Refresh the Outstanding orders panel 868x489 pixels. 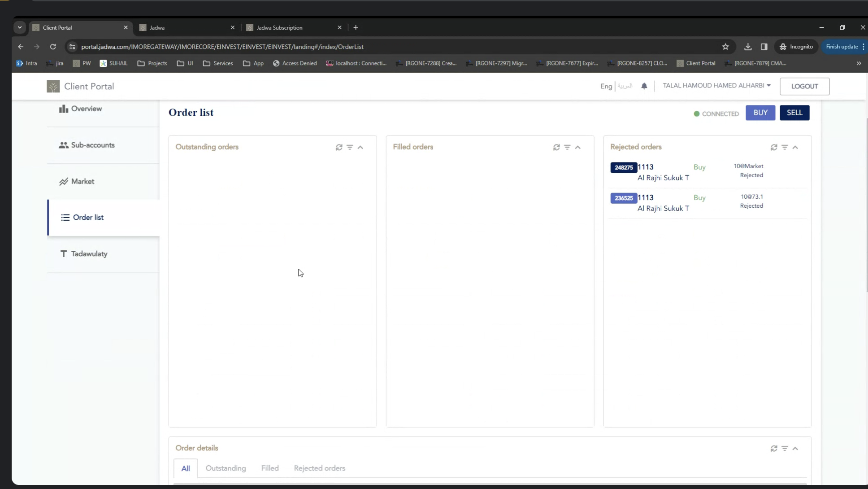pyautogui.click(x=339, y=147)
